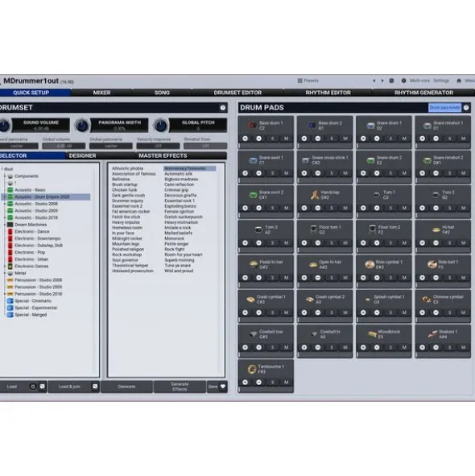Screen dimensions: 475x476
Task: Solo the Snare drum 1 pad
Action: 390,139
